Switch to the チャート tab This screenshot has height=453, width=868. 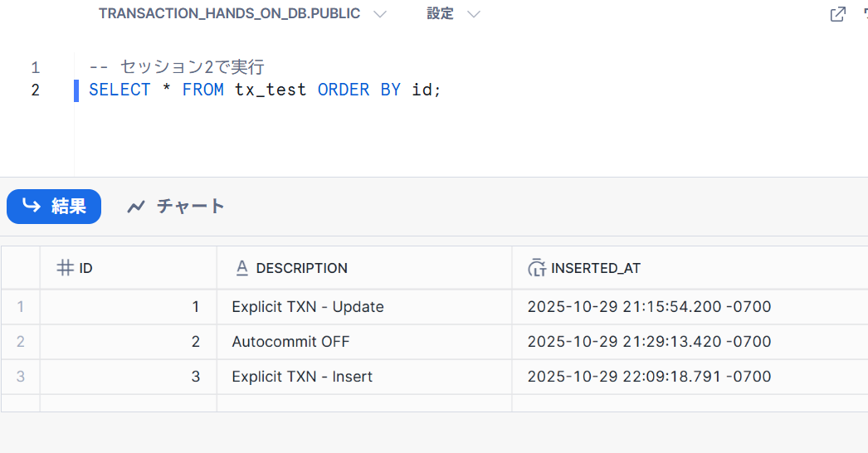pyautogui.click(x=176, y=207)
